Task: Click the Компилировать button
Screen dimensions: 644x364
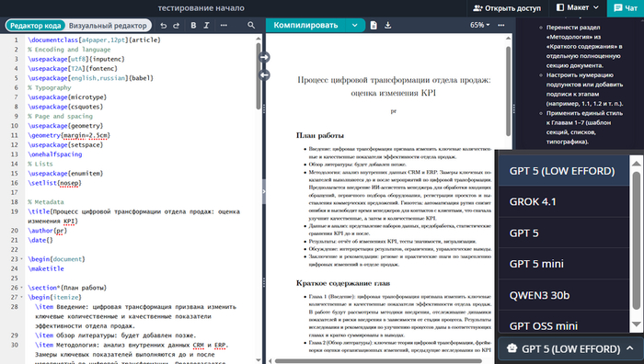Action: [x=305, y=26]
